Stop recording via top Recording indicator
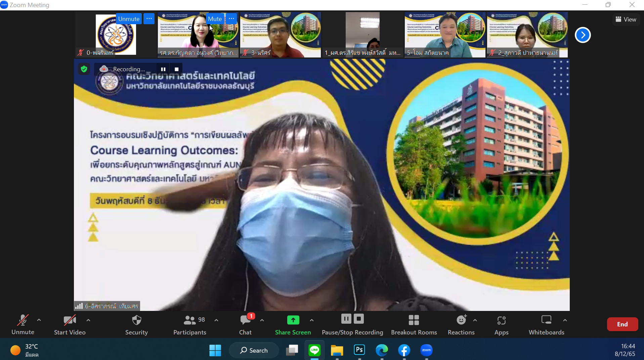The image size is (644, 360). click(176, 69)
